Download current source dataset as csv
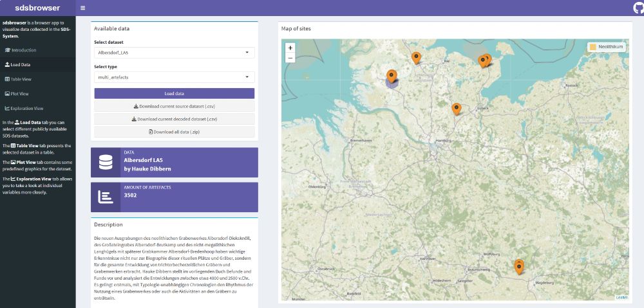The height and width of the screenshot is (308, 644). tap(175, 106)
